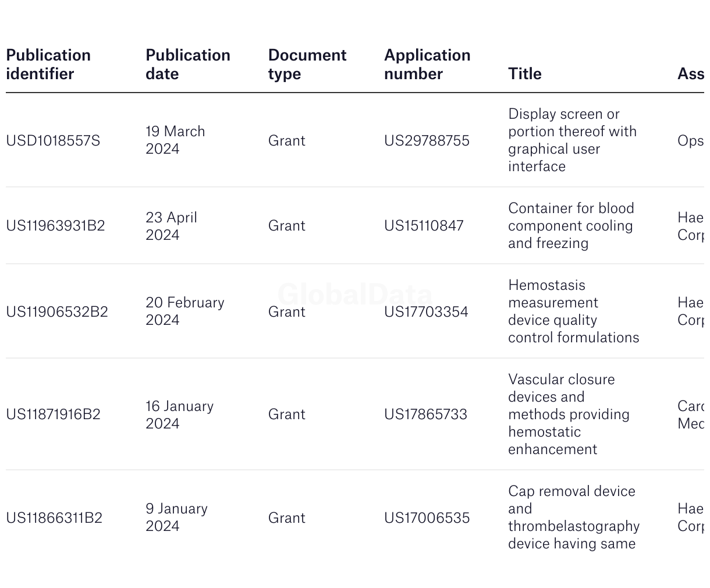
Task: Open the Hemostasis measurement device title
Action: coord(574,311)
